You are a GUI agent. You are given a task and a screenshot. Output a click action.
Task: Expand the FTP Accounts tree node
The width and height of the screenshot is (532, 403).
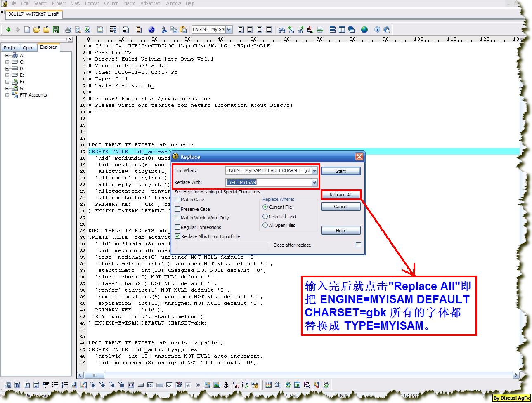[x=7, y=95]
